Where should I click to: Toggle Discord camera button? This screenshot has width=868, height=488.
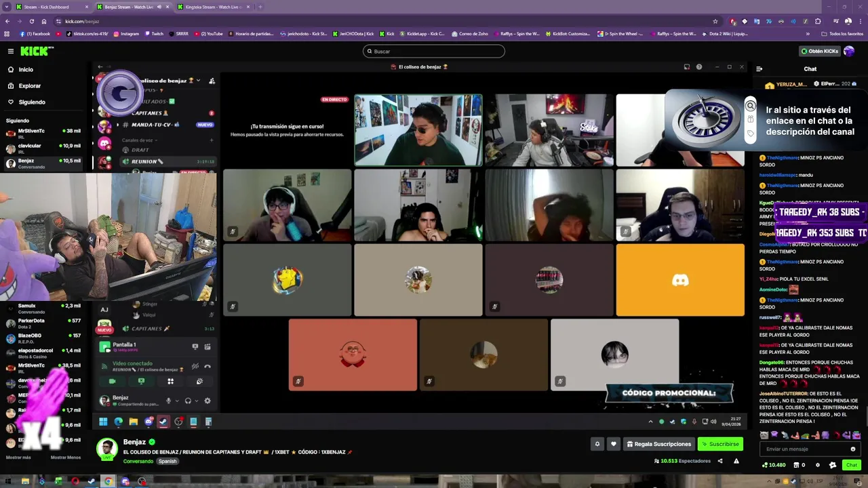[x=113, y=381]
